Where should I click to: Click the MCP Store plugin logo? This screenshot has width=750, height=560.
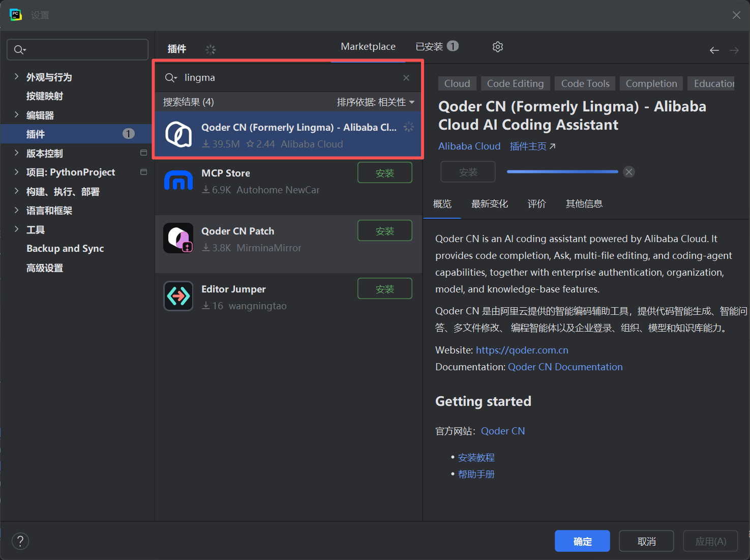pos(178,181)
